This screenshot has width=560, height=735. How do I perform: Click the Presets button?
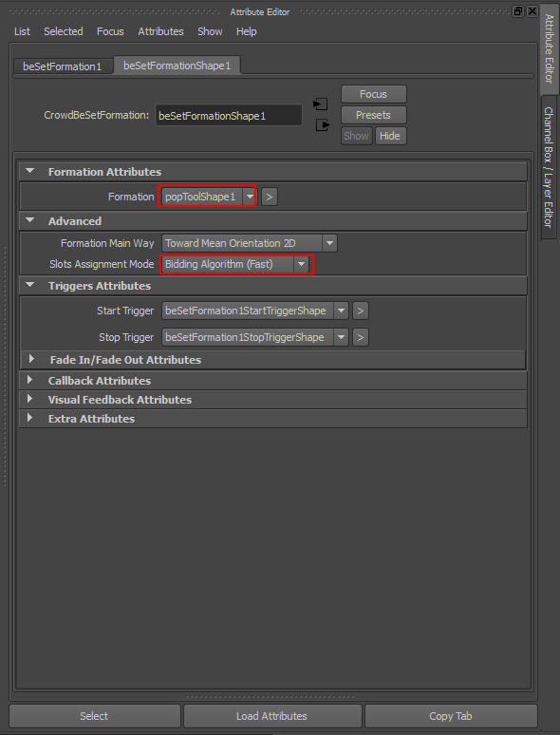tap(373, 115)
